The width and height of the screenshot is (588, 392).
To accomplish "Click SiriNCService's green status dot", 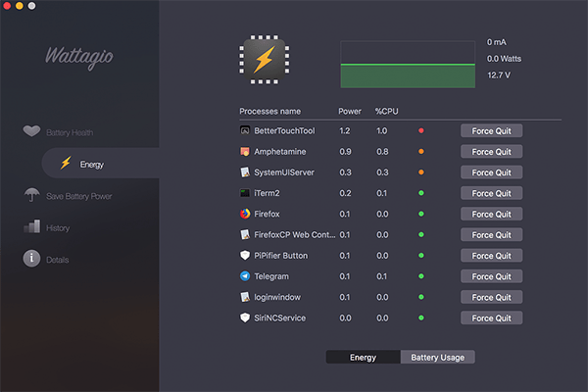I will click(x=421, y=318).
